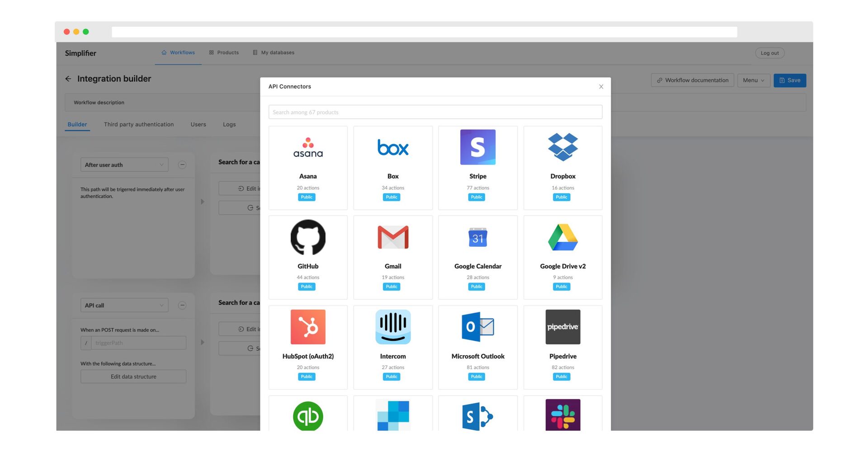The height and width of the screenshot is (452, 868).
Task: Click the triggerPath input field
Action: (139, 343)
